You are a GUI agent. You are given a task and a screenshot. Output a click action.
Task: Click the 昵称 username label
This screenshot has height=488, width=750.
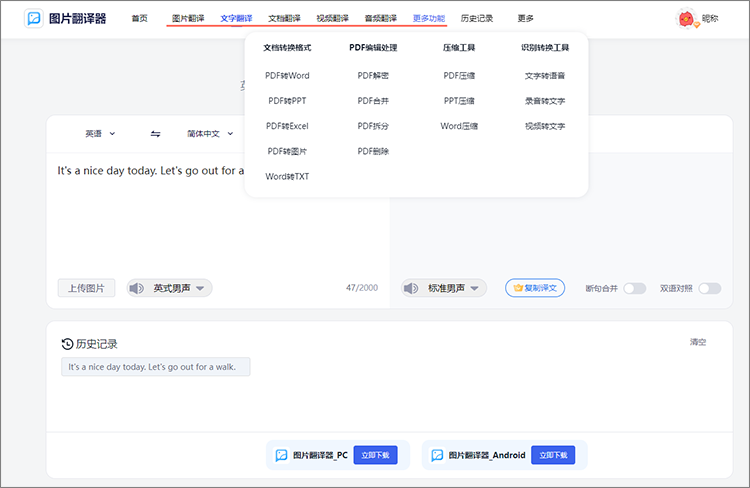710,19
